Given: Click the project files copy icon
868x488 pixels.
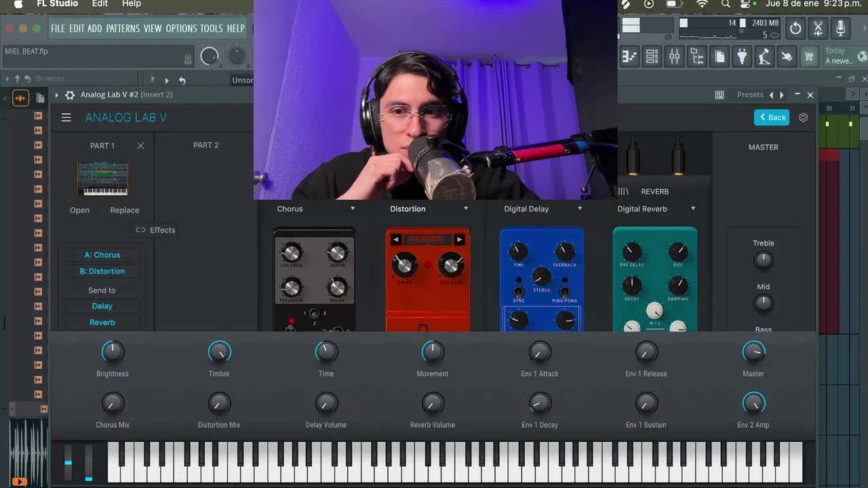Looking at the screenshot, I should (719, 57).
